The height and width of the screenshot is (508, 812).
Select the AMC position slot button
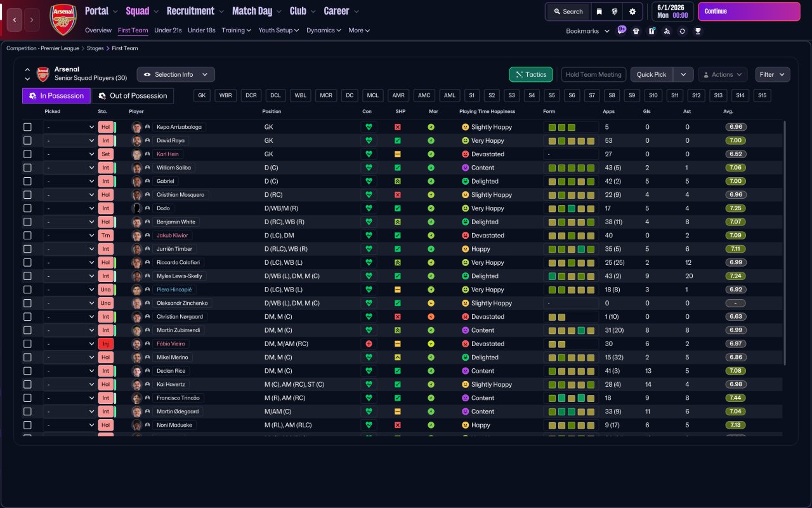(x=424, y=96)
